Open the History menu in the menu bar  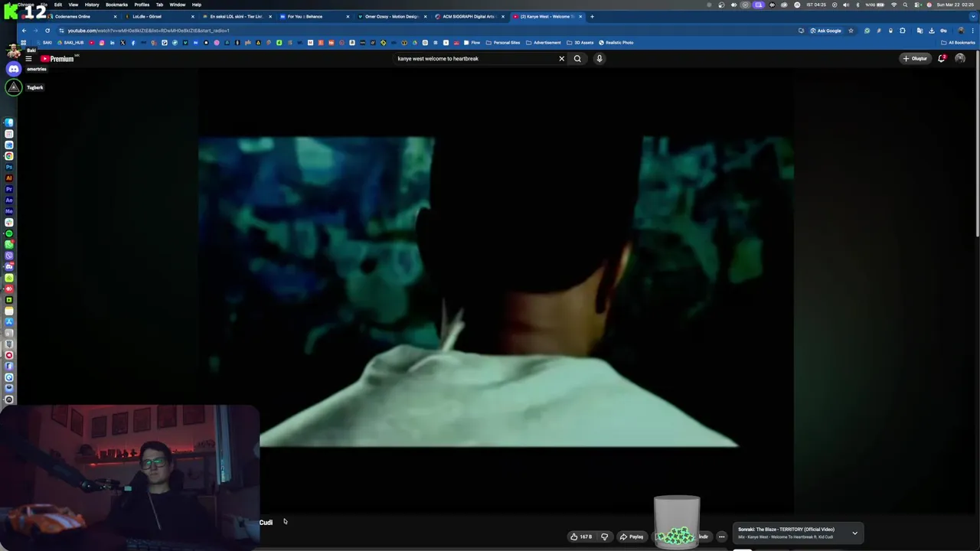(92, 5)
